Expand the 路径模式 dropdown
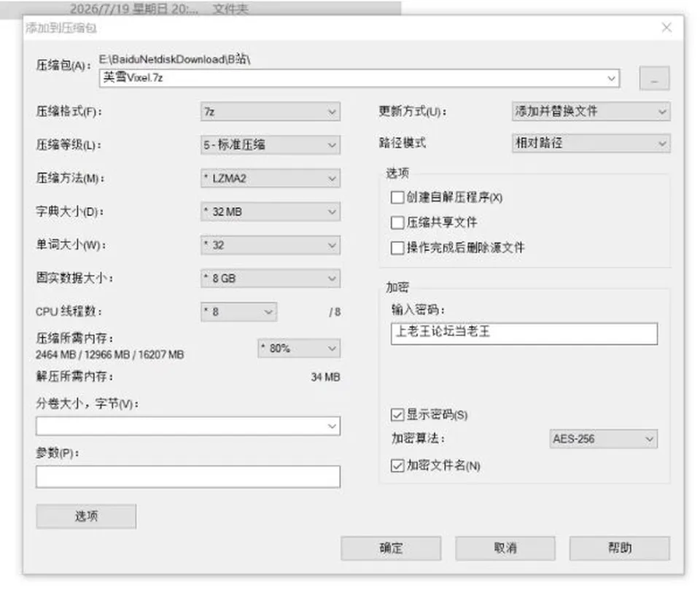The width and height of the screenshot is (700, 611). coord(591,143)
